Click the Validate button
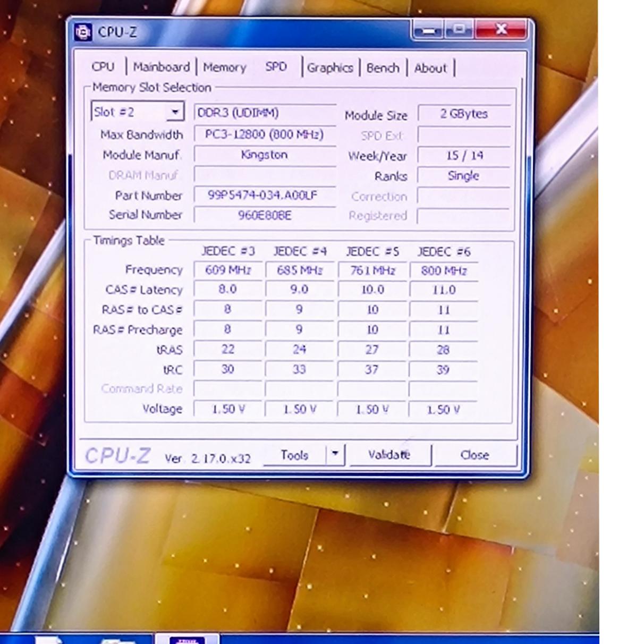 pos(389,455)
